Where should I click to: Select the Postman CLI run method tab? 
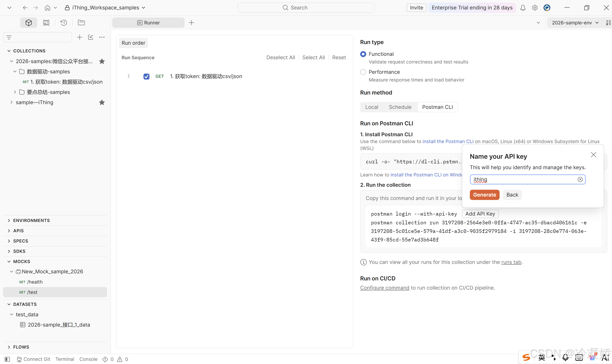(x=437, y=107)
